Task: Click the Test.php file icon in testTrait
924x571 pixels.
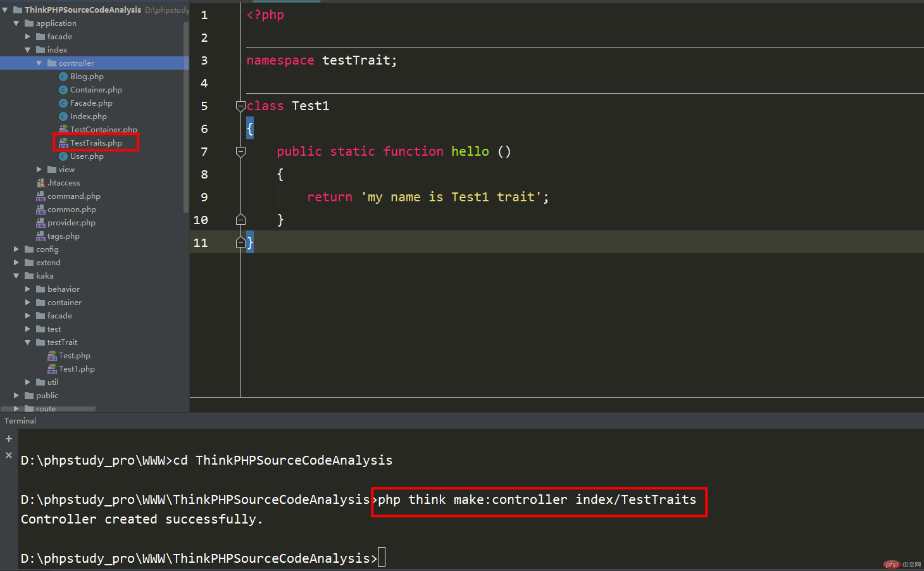Action: [52, 356]
